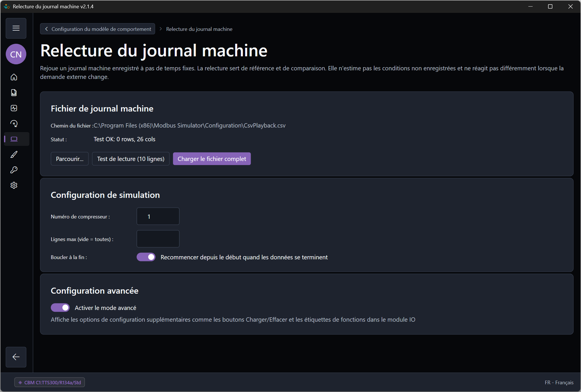The width and height of the screenshot is (581, 392).
Task: Maximize the application window
Action: pyautogui.click(x=550, y=6)
